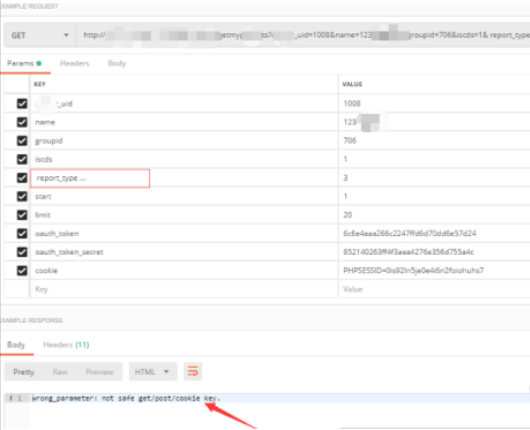Toggle the line wrap icon
Screen dimensions: 530x430
tap(193, 372)
